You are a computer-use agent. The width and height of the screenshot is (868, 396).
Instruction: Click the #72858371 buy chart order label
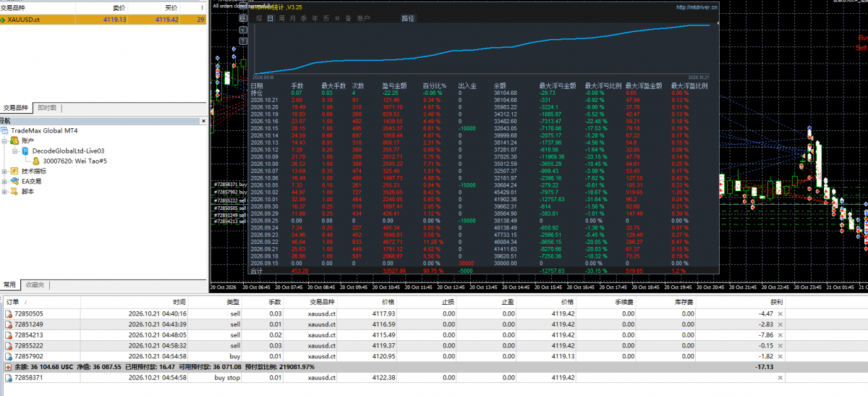tap(230, 185)
